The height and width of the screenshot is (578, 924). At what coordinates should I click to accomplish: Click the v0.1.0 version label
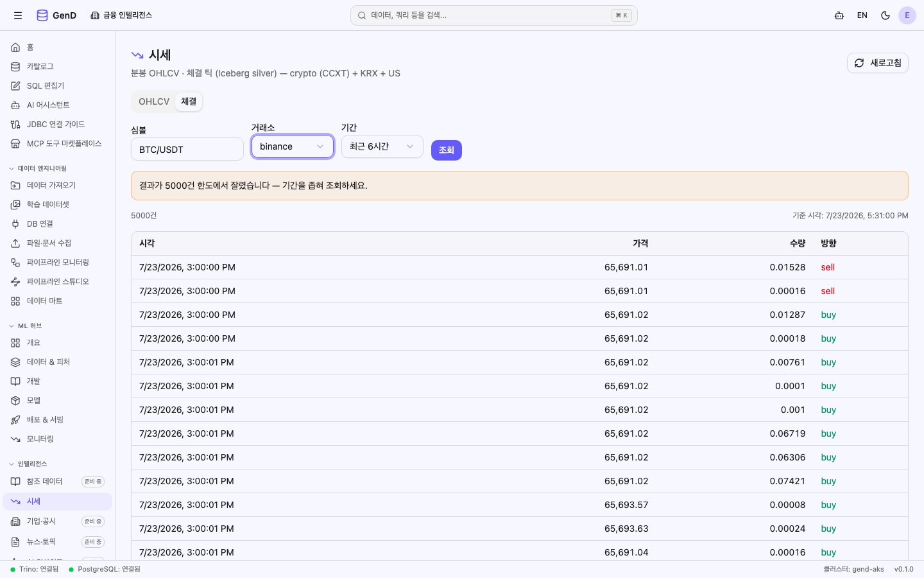904,569
